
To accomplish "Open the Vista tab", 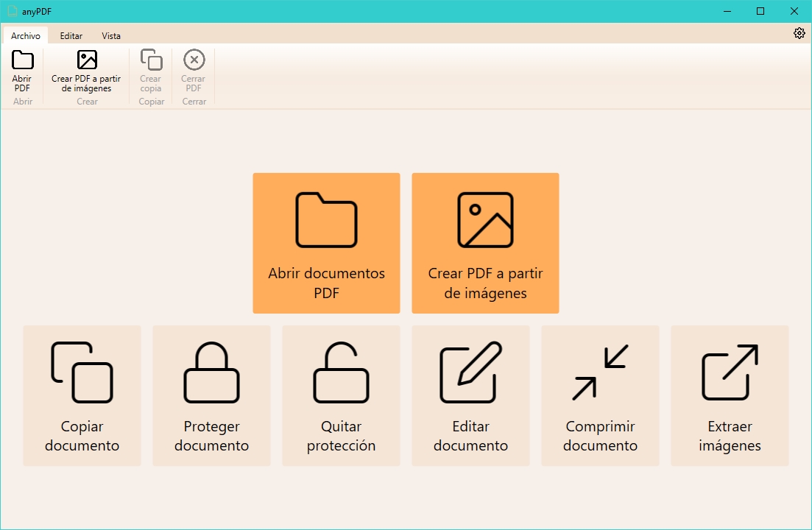I will click(111, 36).
